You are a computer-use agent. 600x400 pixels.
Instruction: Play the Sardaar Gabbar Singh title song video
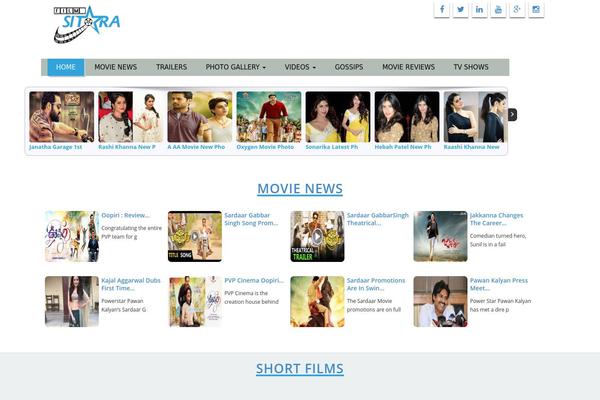point(195,236)
